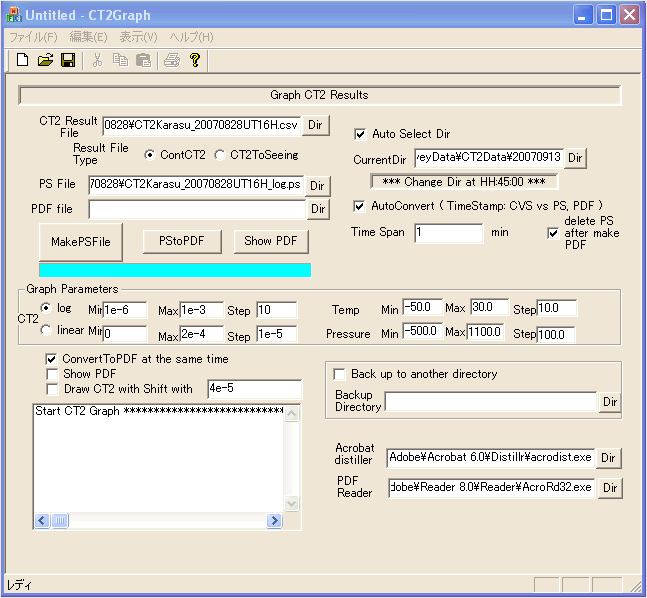Image resolution: width=647 pixels, height=598 pixels.
Task: Click the Copy toolbar icon
Action: (120, 60)
